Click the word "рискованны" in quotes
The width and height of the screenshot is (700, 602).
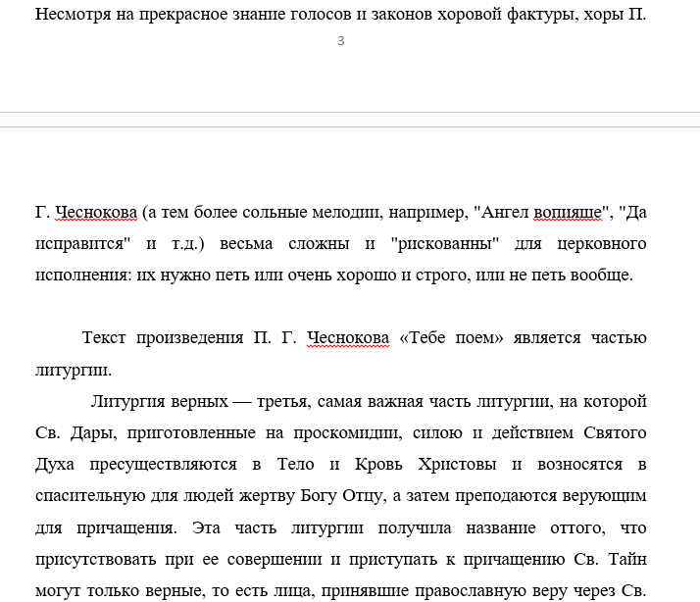tap(445, 244)
